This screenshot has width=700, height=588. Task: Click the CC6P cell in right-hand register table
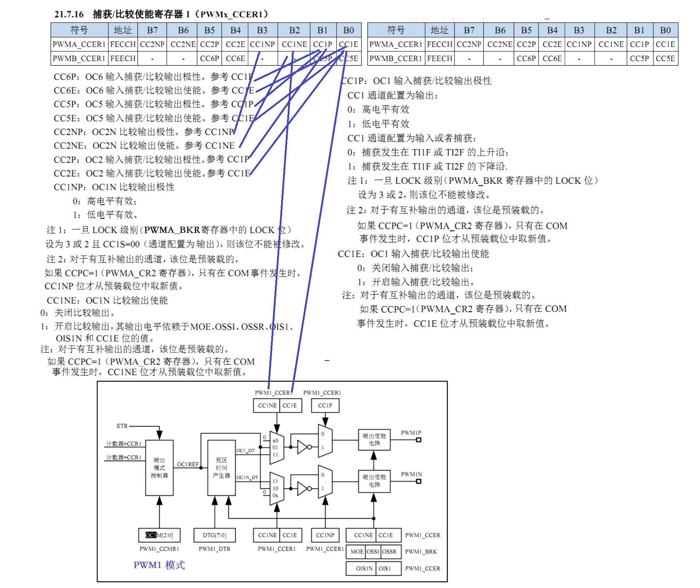coord(526,58)
